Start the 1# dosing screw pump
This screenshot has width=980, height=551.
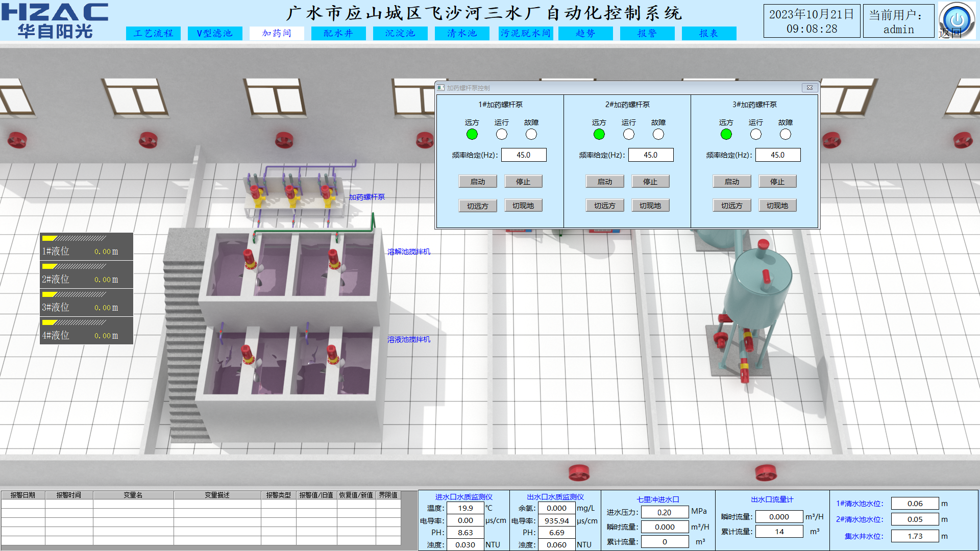click(477, 182)
